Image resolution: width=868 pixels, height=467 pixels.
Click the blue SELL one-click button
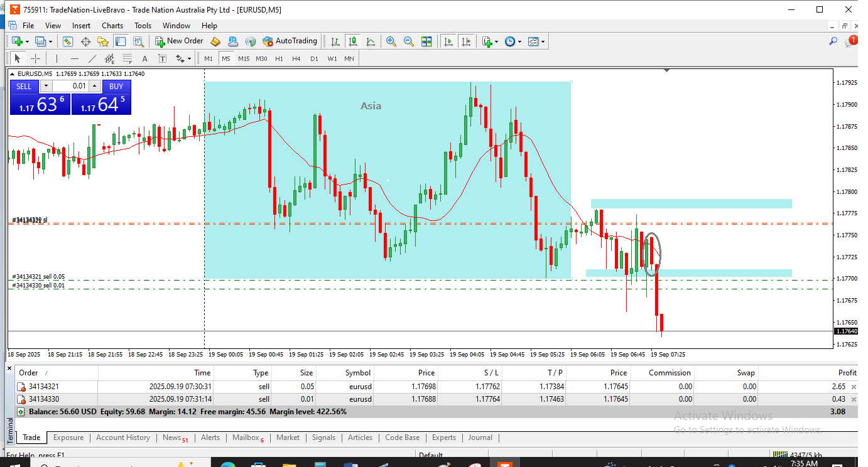coord(24,87)
